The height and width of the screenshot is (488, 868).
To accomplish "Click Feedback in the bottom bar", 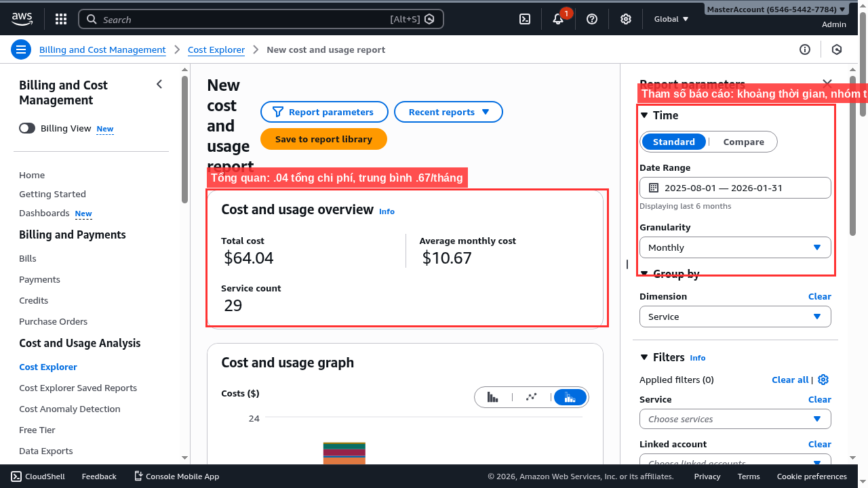I will pyautogui.click(x=98, y=476).
